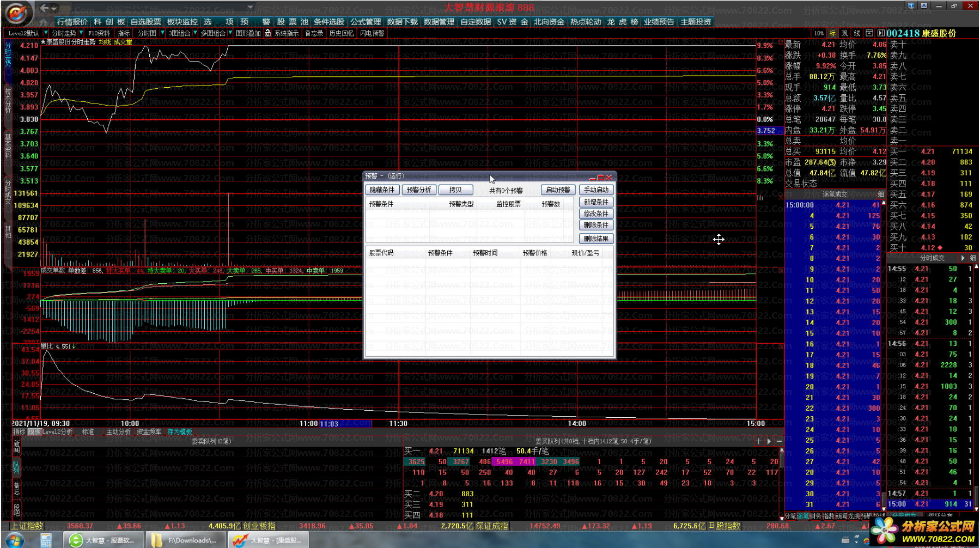Click the plus icon in the 委买队列 header

click(x=759, y=441)
